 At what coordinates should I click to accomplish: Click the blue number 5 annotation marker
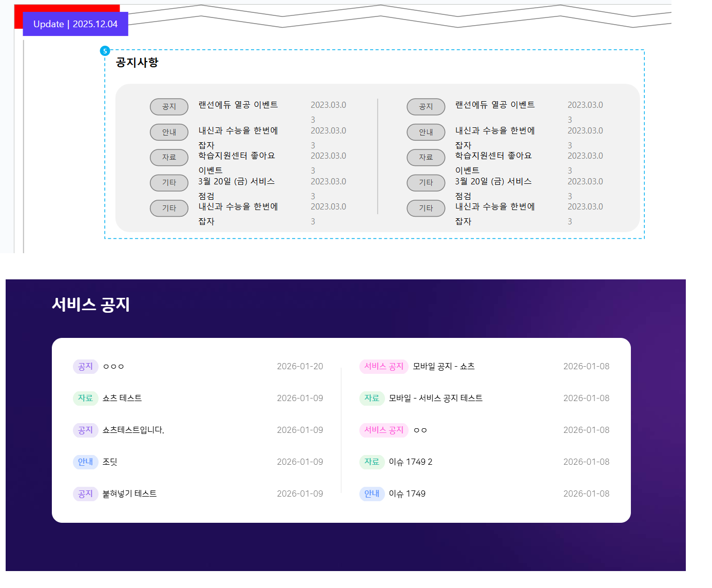[x=105, y=51]
